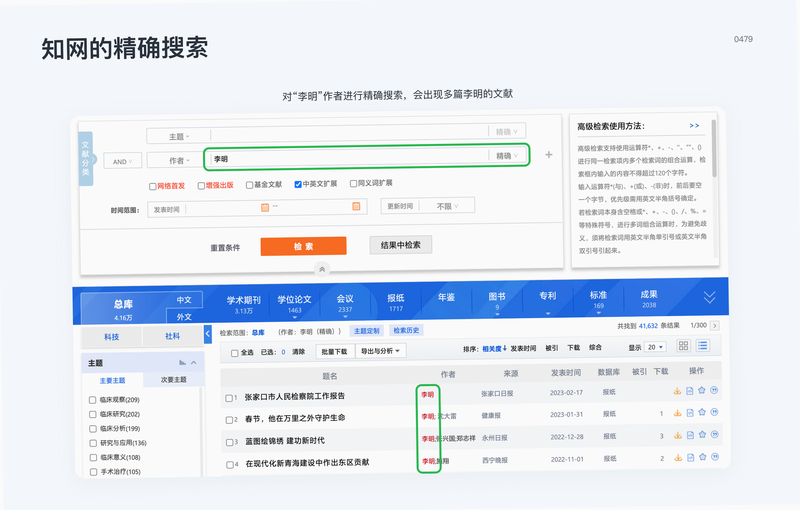Tick the 同义词扩展 checkbox

point(353,184)
